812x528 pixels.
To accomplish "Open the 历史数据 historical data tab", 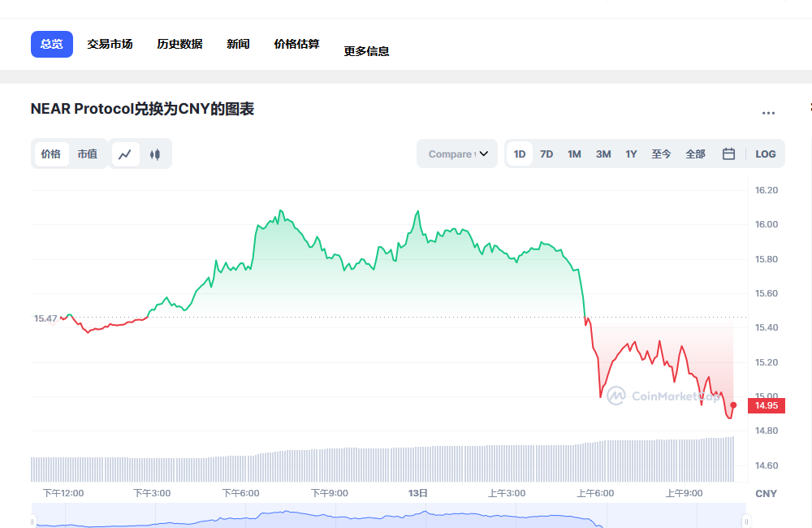I will [179, 44].
